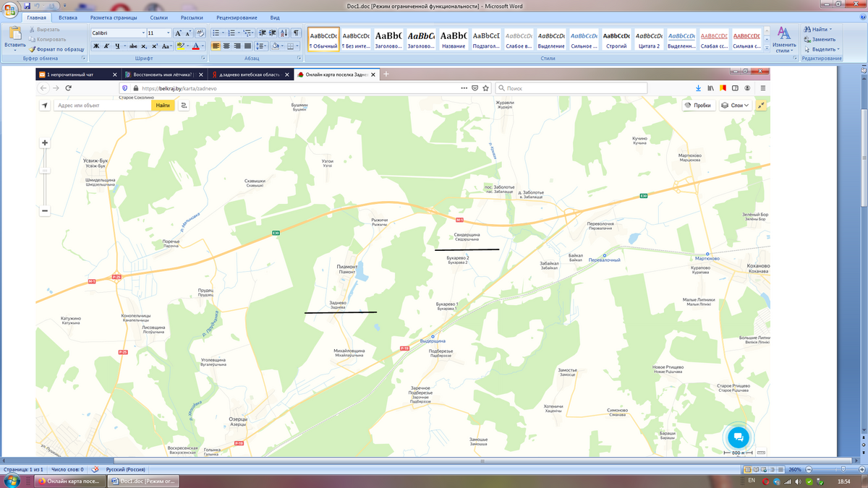
Task: Apply the Название style from the gallery
Action: [454, 39]
